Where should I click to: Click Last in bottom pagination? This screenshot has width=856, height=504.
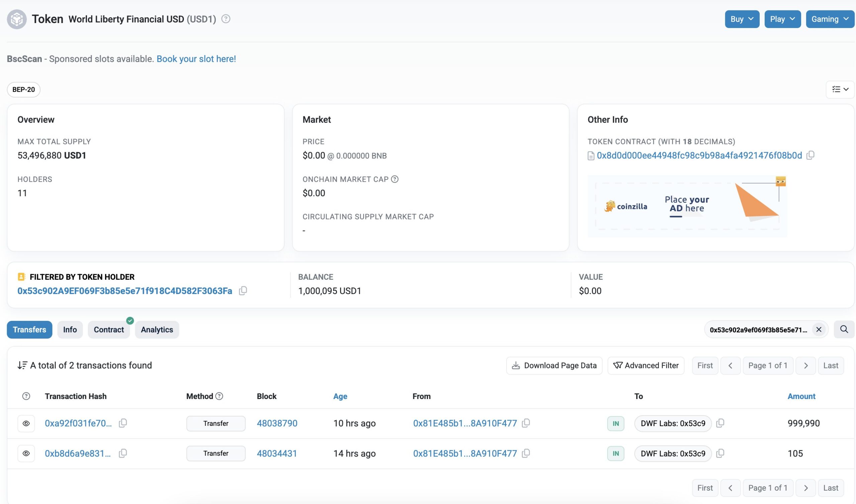click(x=831, y=488)
